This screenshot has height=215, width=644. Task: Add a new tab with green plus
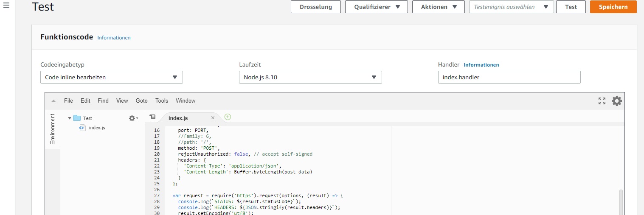[228, 117]
